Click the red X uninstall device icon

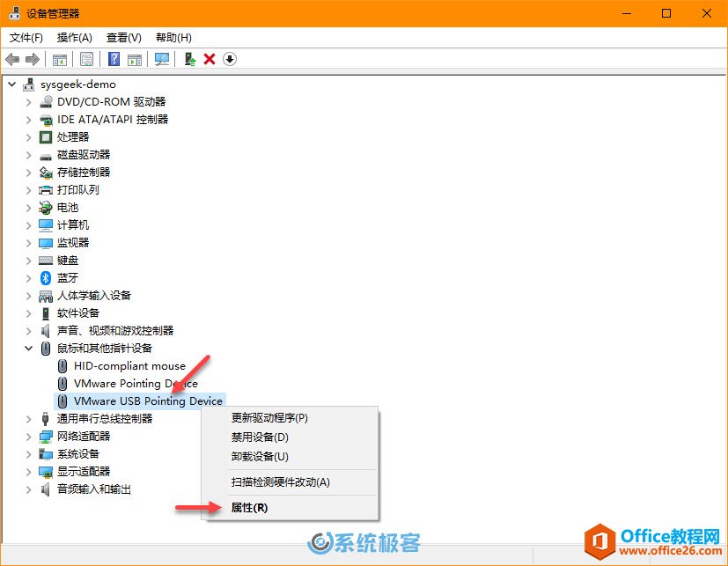(x=210, y=59)
